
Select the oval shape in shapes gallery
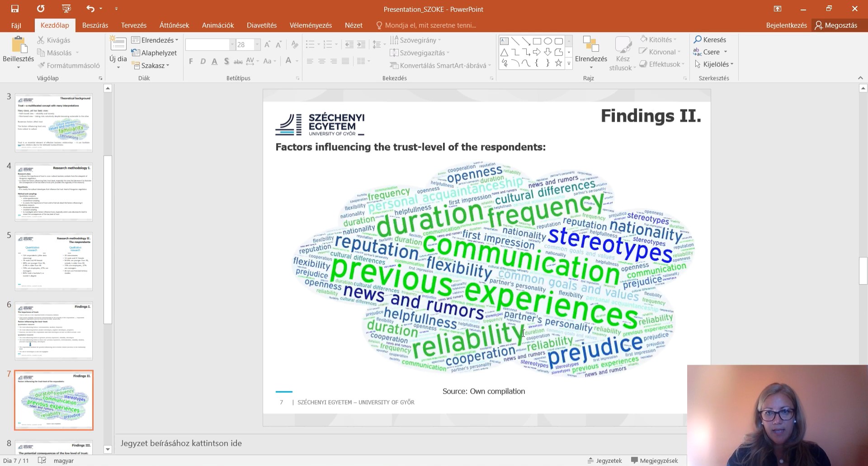click(548, 41)
